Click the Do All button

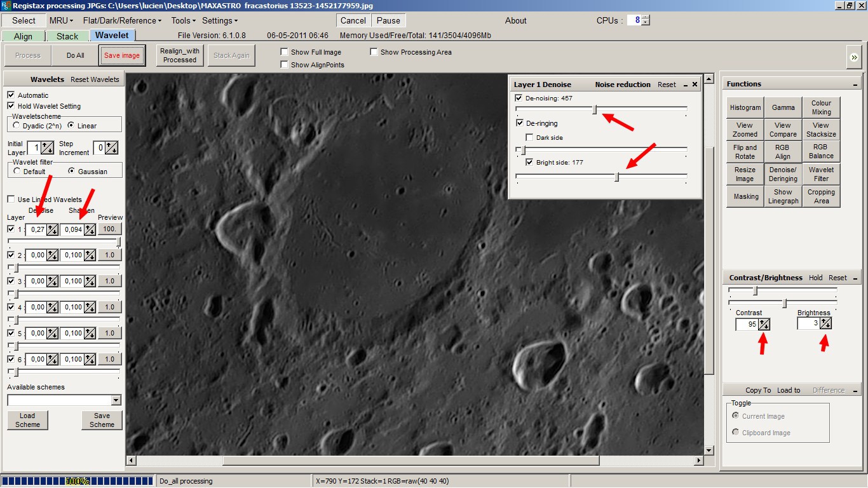(75, 55)
